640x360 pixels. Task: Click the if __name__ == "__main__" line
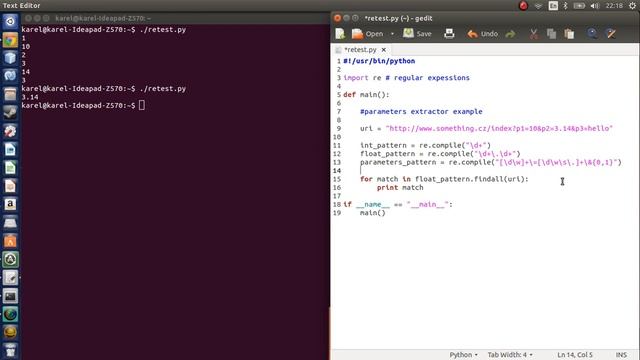(398, 204)
